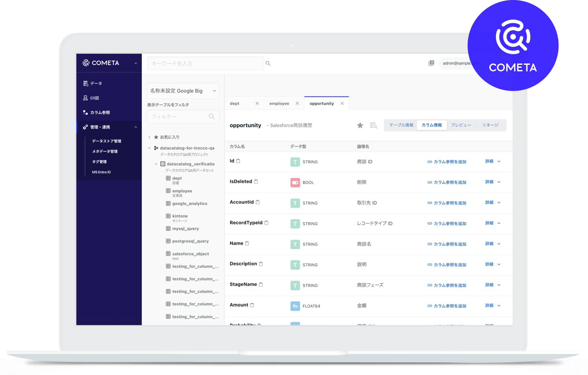
Task: Expand 詳細 for the Amount column
Action: point(493,306)
